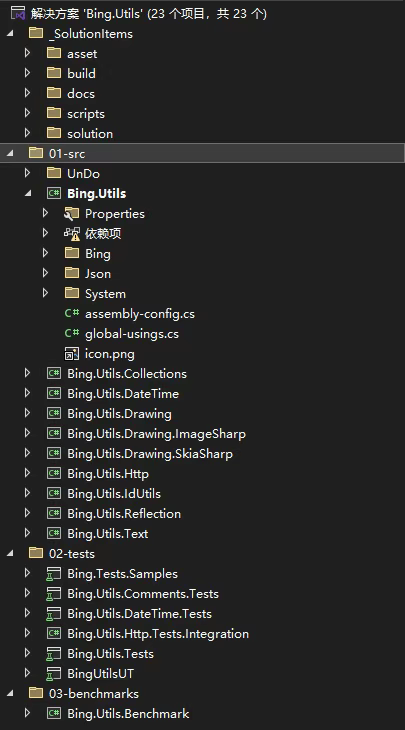Collapse the 02-tests folder
405x730 pixels.
[x=10, y=554]
